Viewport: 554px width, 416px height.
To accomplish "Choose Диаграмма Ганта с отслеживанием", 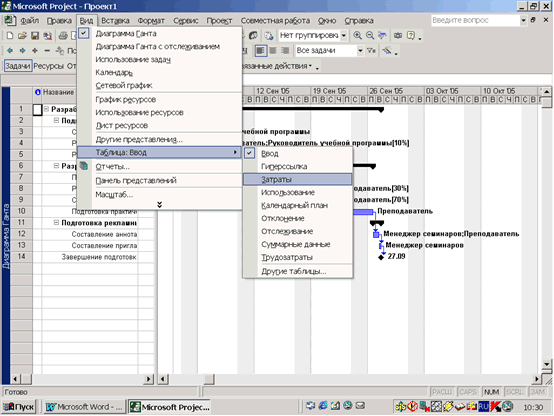I will coord(158,47).
